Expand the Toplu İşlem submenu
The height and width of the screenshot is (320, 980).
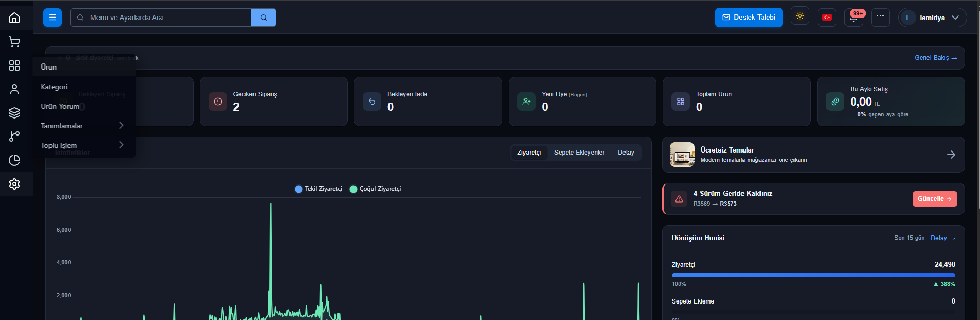point(82,145)
